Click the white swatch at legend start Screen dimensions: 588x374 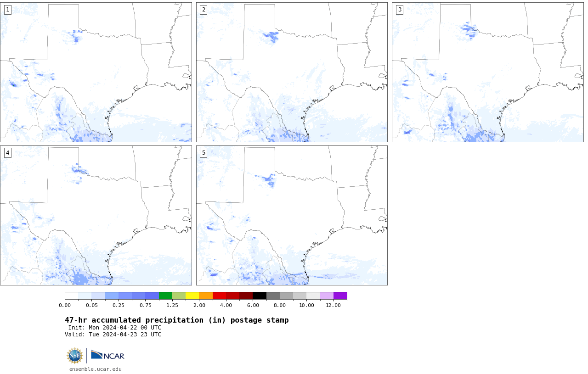pyautogui.click(x=71, y=296)
